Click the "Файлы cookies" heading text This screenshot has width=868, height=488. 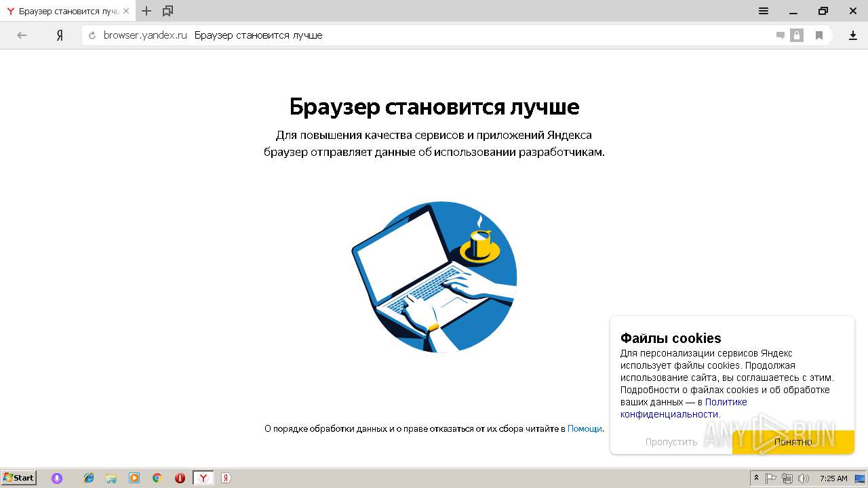tap(671, 338)
